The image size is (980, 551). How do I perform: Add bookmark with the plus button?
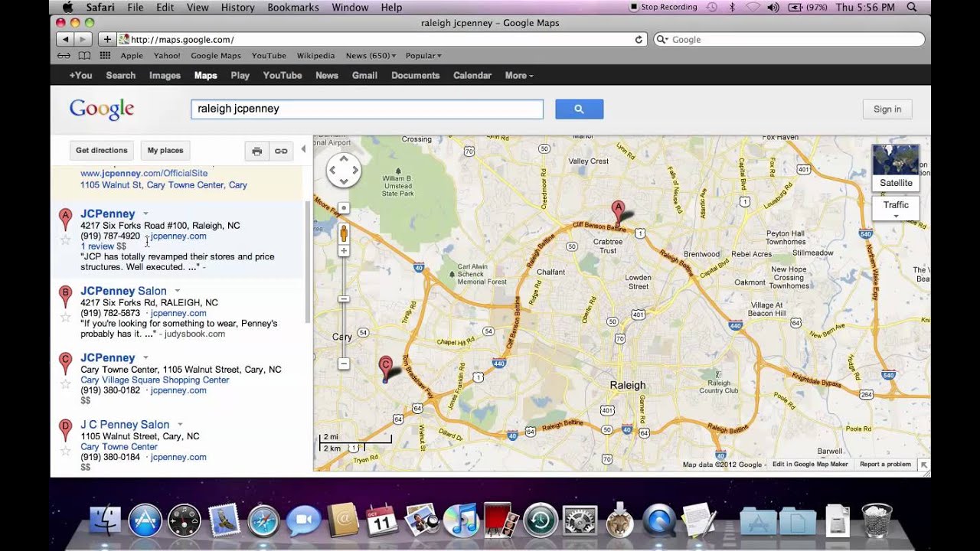pyautogui.click(x=107, y=39)
